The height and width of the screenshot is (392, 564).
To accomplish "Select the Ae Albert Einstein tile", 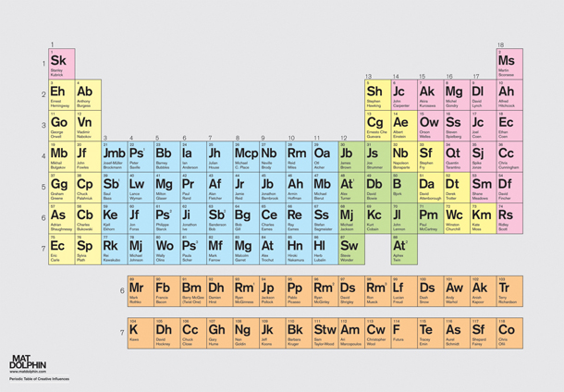I will point(400,127).
